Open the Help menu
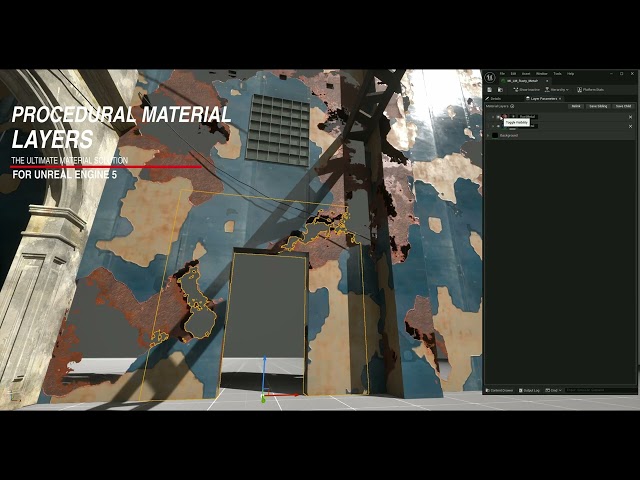 point(570,74)
